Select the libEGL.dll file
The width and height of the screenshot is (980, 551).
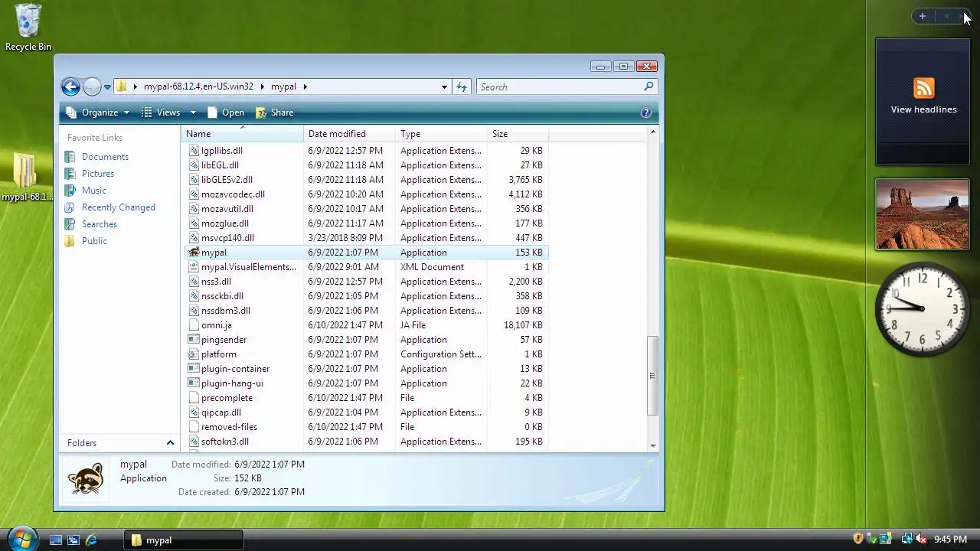[220, 165]
